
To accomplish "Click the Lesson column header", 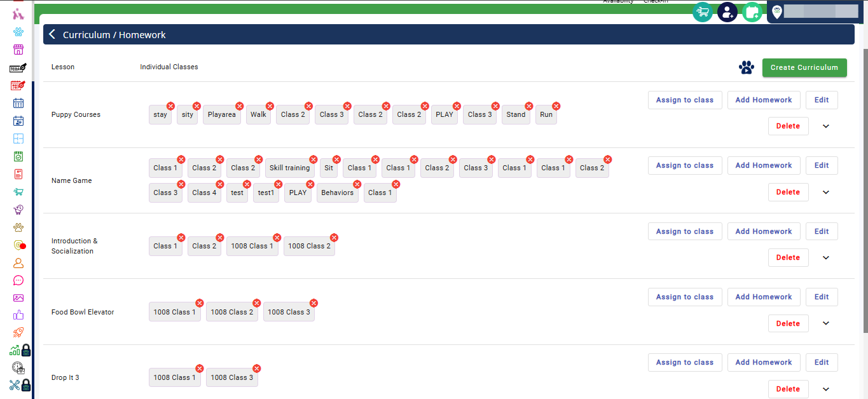I will point(63,67).
